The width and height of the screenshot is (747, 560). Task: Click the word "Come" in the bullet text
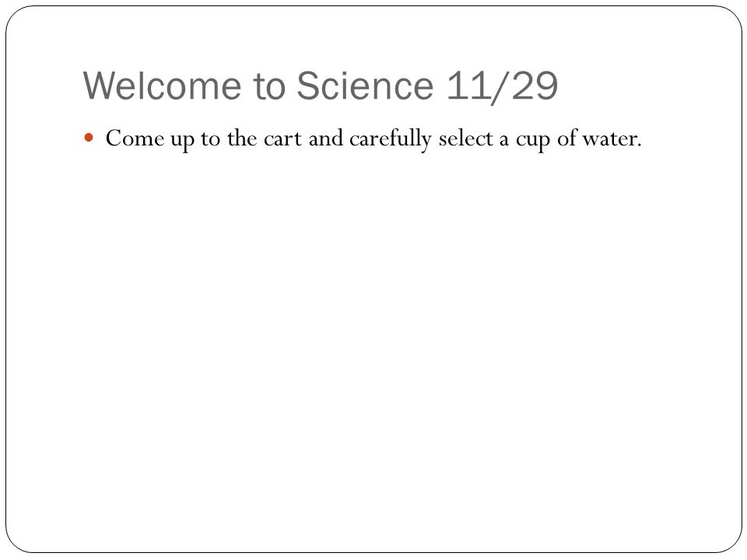(x=135, y=138)
